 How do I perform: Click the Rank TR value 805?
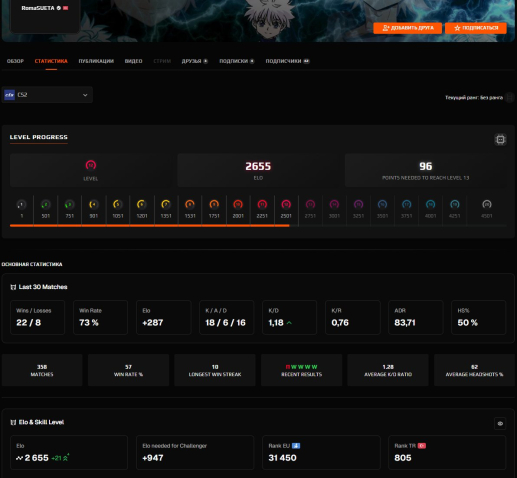(x=403, y=458)
